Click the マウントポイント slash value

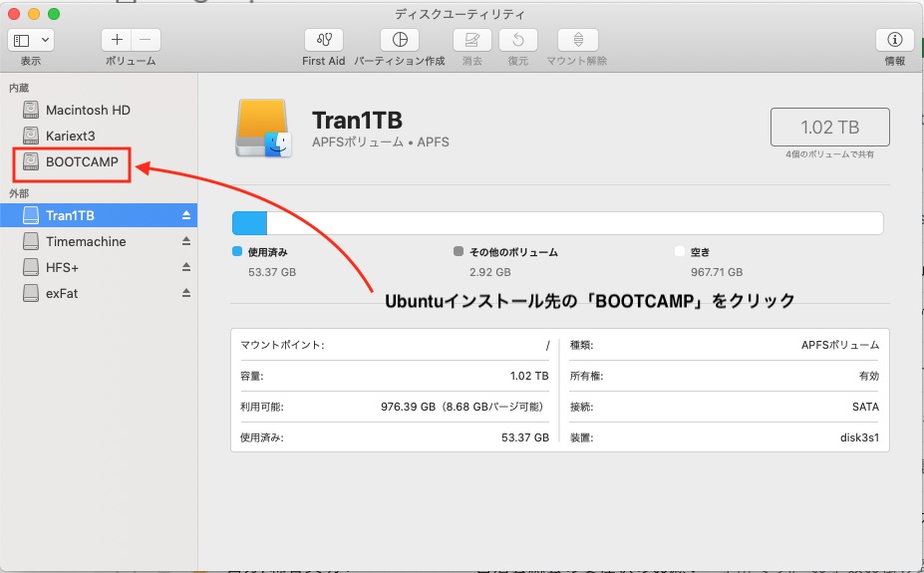click(547, 345)
